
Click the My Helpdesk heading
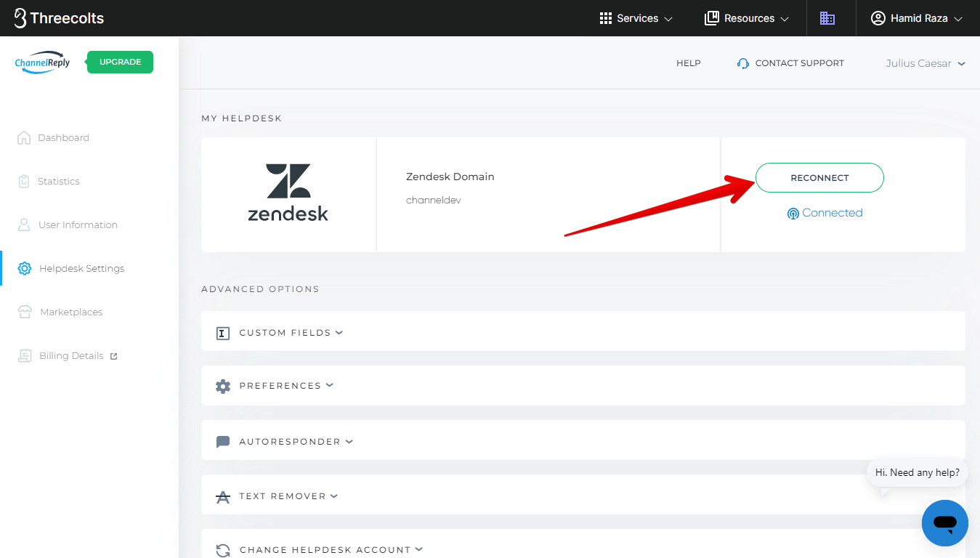(x=241, y=118)
